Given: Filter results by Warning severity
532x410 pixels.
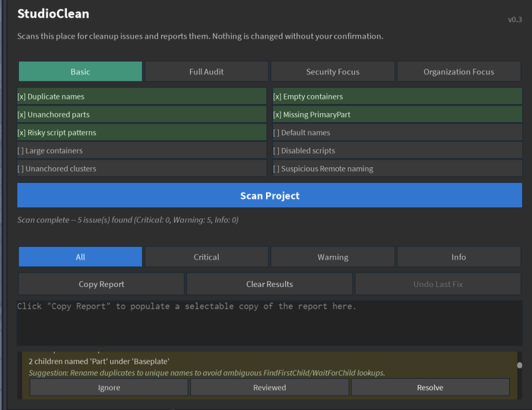Looking at the screenshot, I should pyautogui.click(x=333, y=257).
